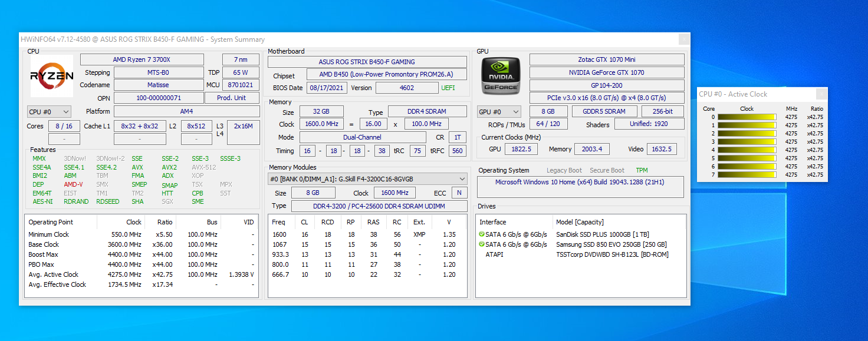Click the AMD-V feature flag
Image resolution: width=868 pixels, height=341 pixels.
pyautogui.click(x=74, y=184)
